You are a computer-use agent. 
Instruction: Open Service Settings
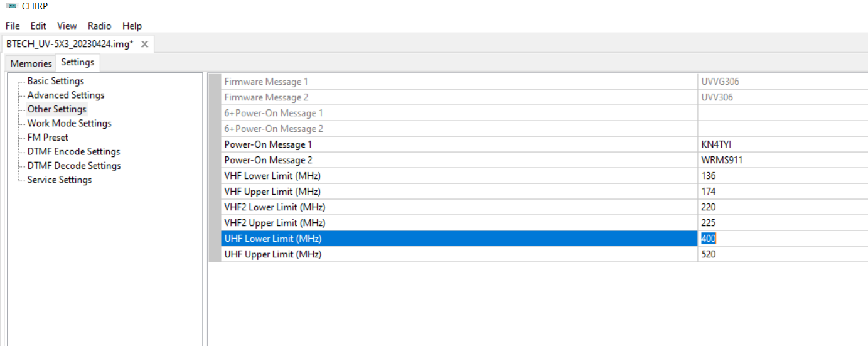[60, 180]
